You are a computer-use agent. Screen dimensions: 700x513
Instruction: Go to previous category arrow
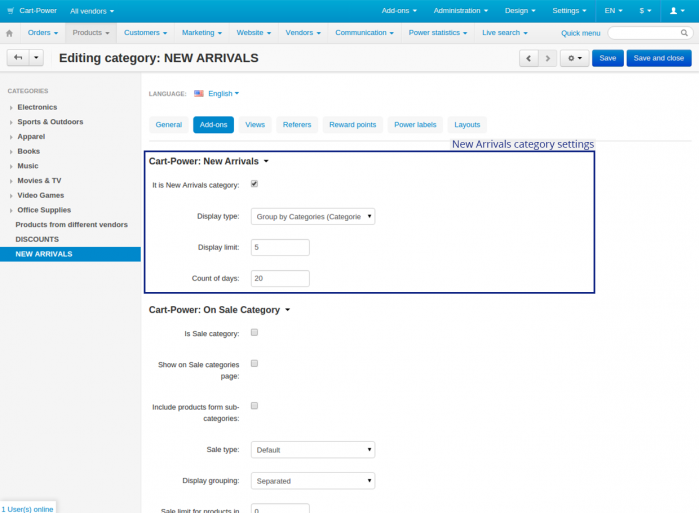[529, 58]
